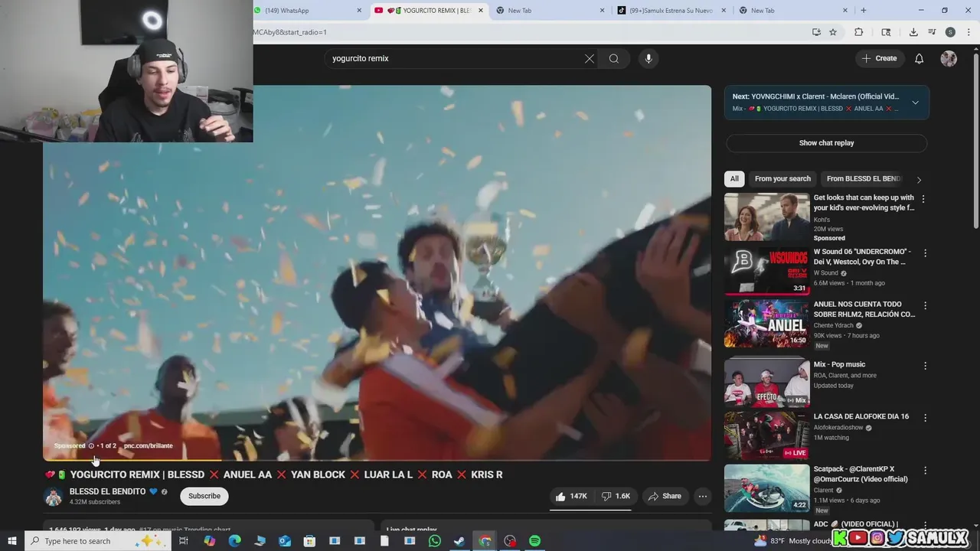Open Spotify from taskbar

tap(535, 541)
